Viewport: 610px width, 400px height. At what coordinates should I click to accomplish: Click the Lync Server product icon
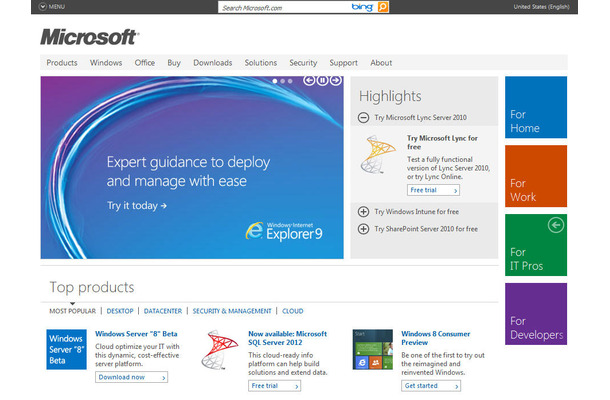point(377,154)
